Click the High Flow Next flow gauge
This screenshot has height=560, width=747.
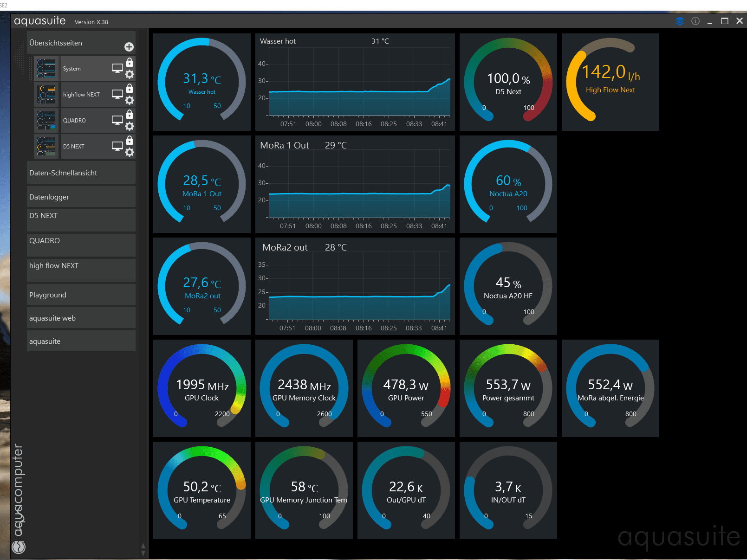(611, 82)
